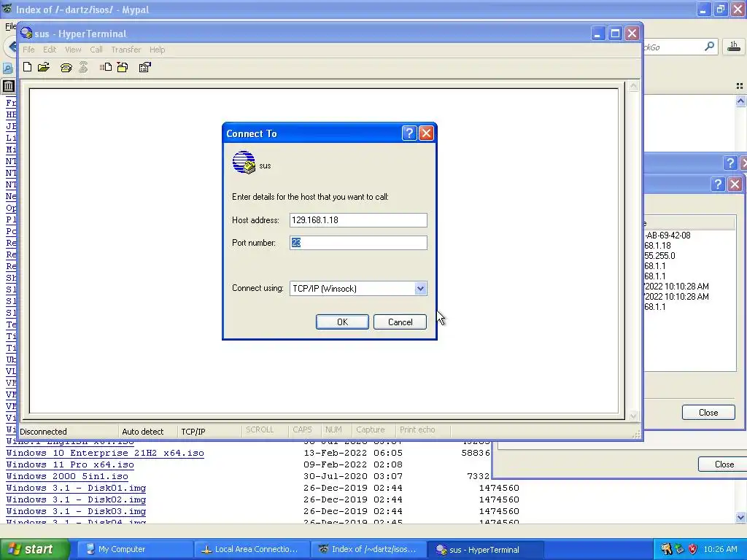Viewport: 747px width, 560px height.
Task: Click the Capture status bar indicator
Action: (370, 429)
